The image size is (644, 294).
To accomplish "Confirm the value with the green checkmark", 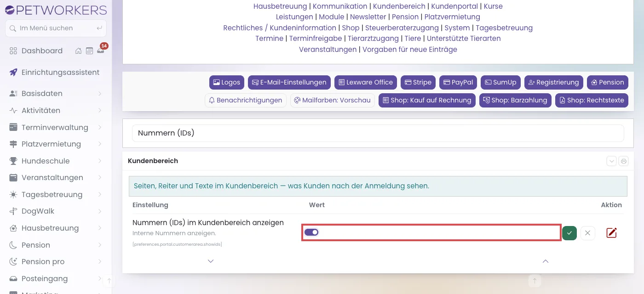I will tap(569, 233).
